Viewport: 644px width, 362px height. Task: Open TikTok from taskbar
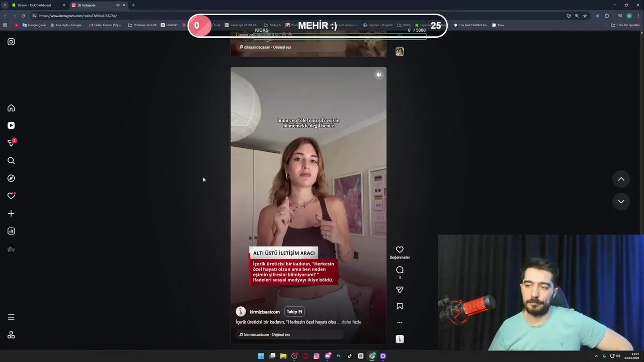pos(350,356)
